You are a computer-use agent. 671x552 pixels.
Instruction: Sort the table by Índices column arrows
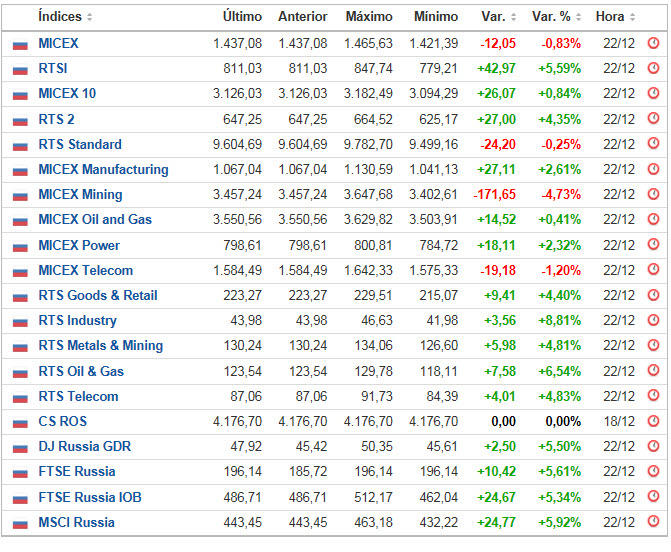[90, 17]
